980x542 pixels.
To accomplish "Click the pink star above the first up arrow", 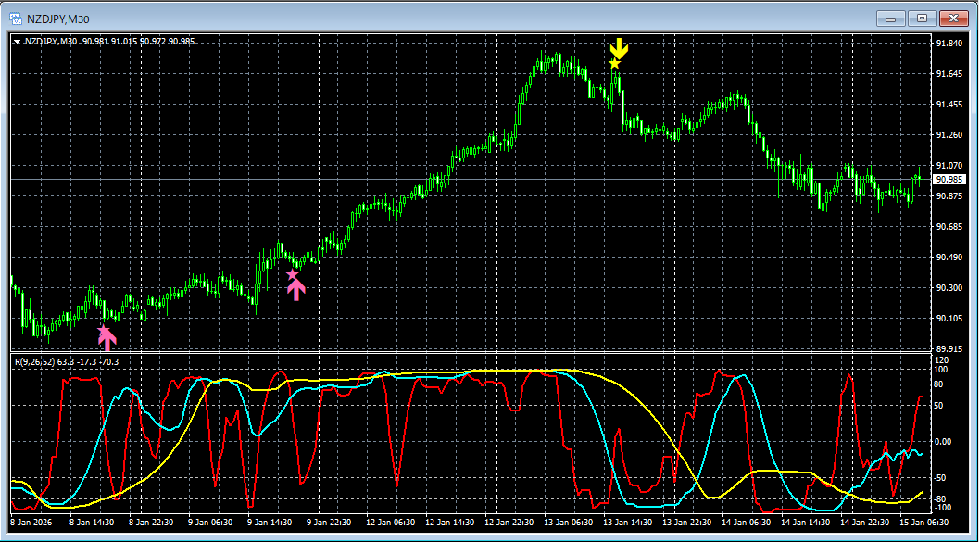I will (104, 328).
